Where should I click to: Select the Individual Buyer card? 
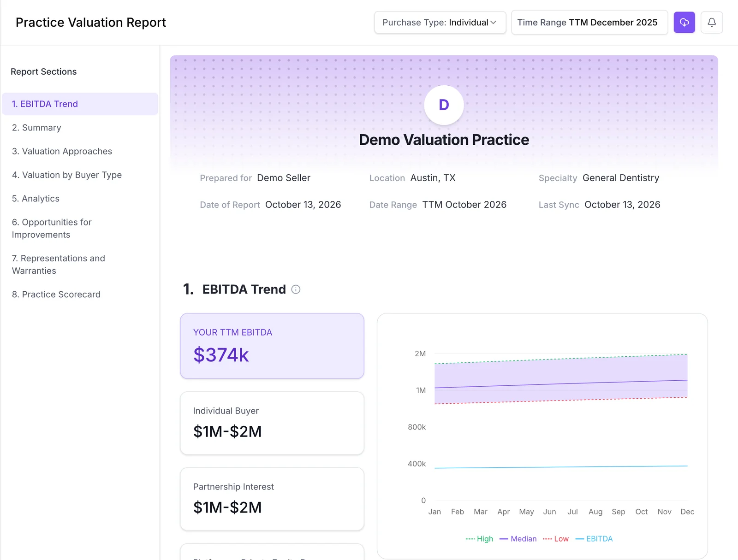pyautogui.click(x=272, y=423)
